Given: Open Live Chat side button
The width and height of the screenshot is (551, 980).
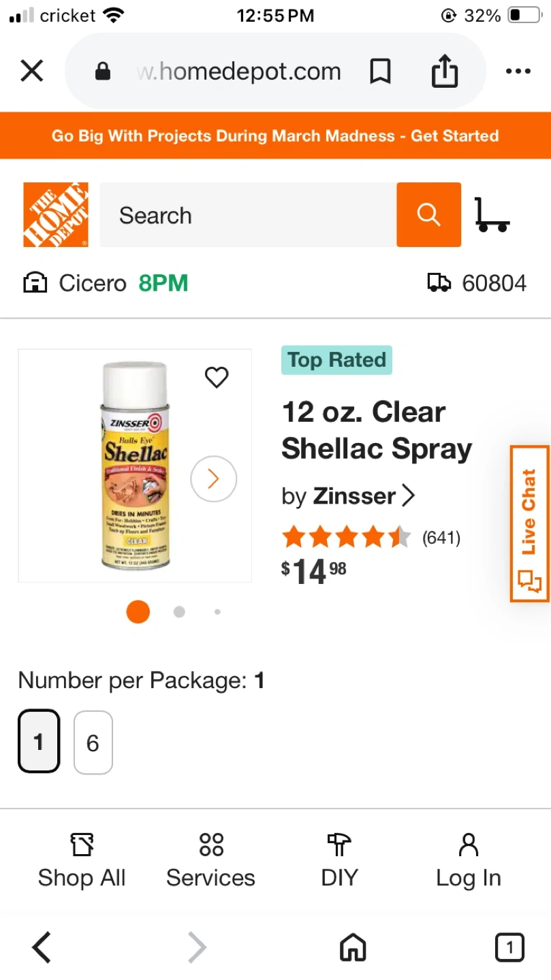Looking at the screenshot, I should point(529,524).
